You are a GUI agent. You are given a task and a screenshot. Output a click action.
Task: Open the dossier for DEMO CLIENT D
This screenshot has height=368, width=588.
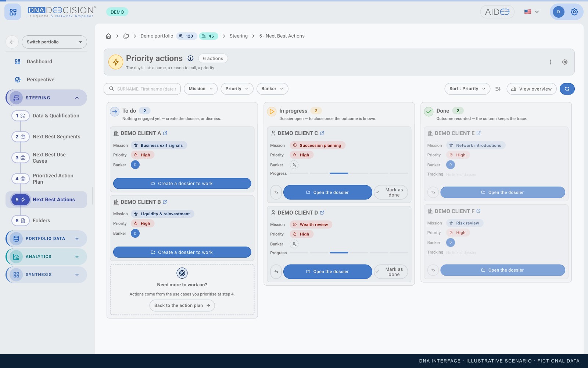[x=327, y=272]
